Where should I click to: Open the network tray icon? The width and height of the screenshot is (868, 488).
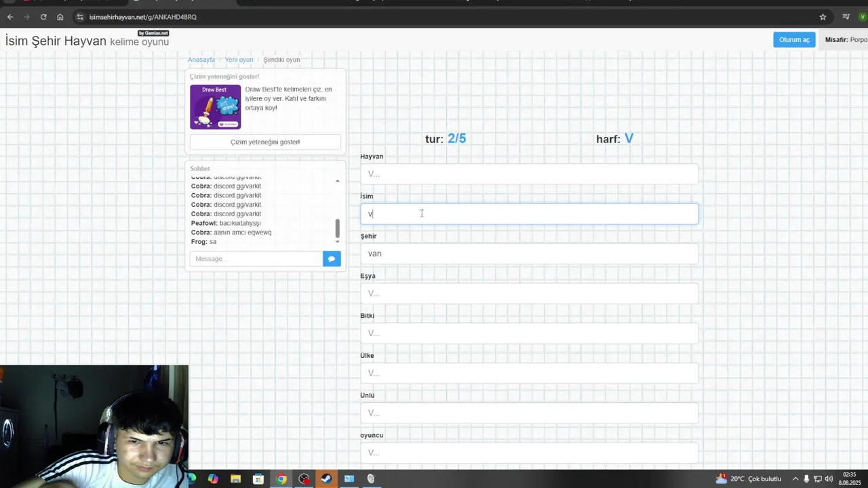(817, 479)
